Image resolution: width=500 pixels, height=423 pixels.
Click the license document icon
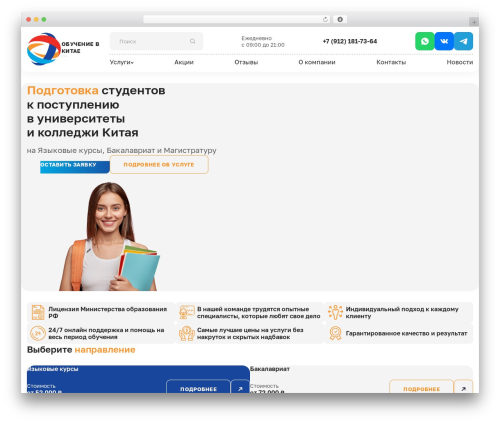[x=38, y=313]
